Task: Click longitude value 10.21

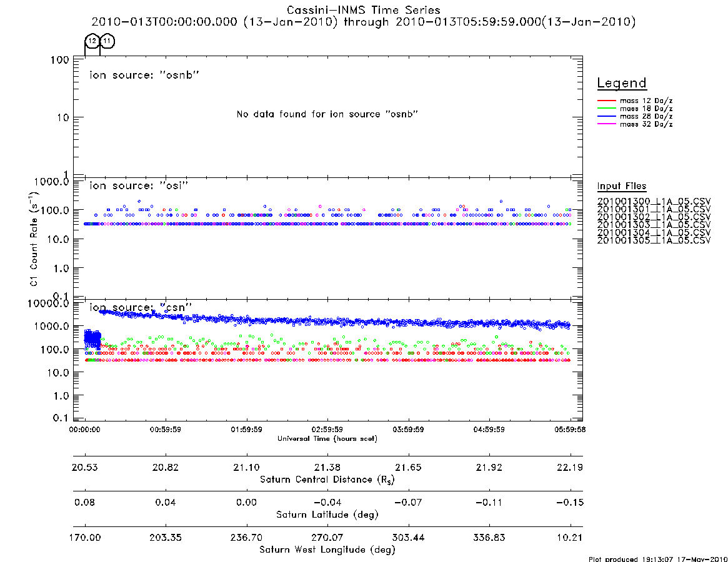Action: pyautogui.click(x=570, y=538)
